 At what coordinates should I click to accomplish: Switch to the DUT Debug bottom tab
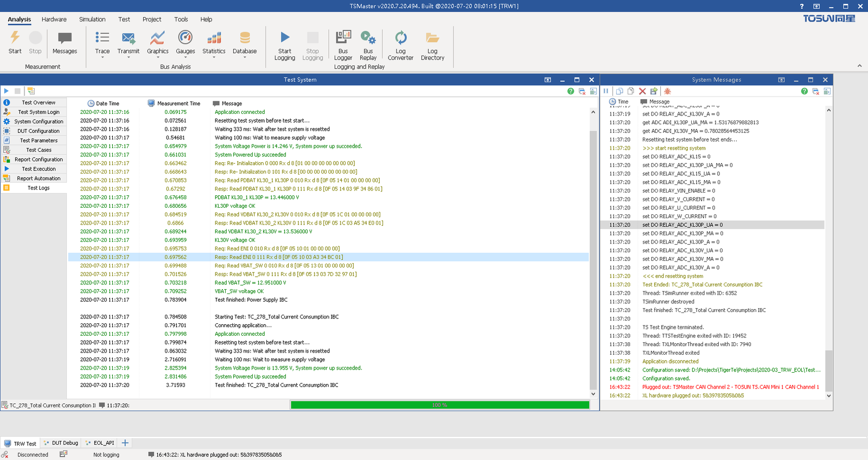(x=61, y=443)
